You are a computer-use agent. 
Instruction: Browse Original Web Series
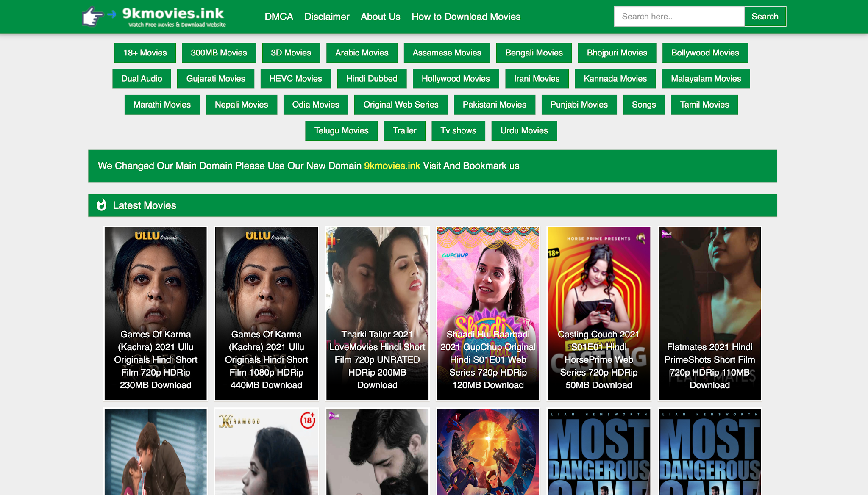[x=401, y=105]
